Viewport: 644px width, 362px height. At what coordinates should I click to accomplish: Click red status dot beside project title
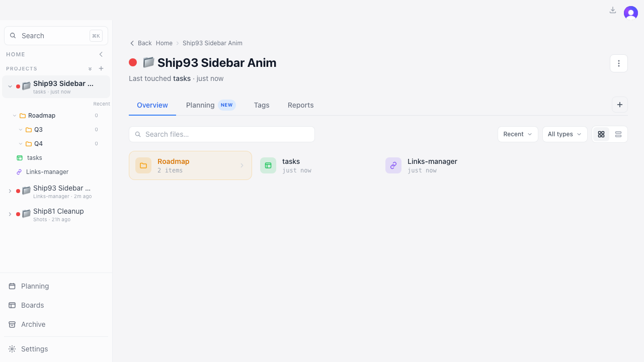coord(133,62)
